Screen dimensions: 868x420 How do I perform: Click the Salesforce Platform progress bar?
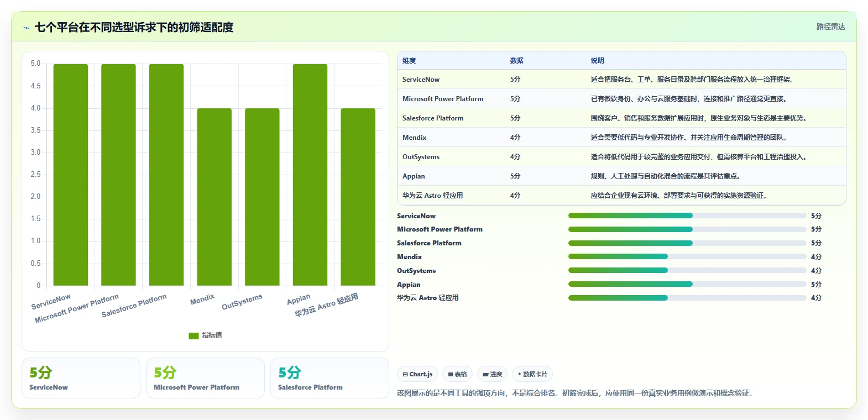pos(687,243)
